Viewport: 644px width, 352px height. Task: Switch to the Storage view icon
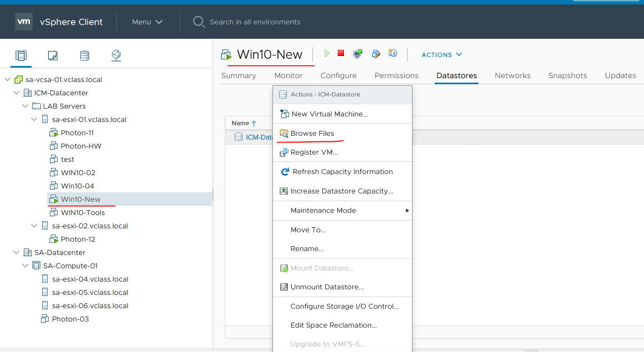[x=85, y=55]
